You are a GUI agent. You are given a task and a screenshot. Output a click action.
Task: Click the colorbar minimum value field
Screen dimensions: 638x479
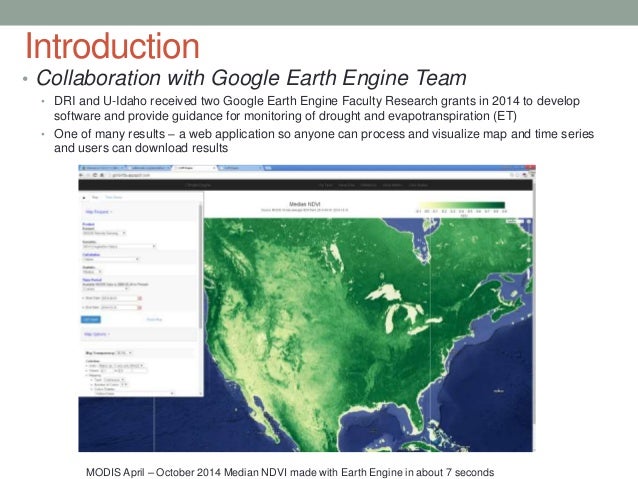coord(106,371)
